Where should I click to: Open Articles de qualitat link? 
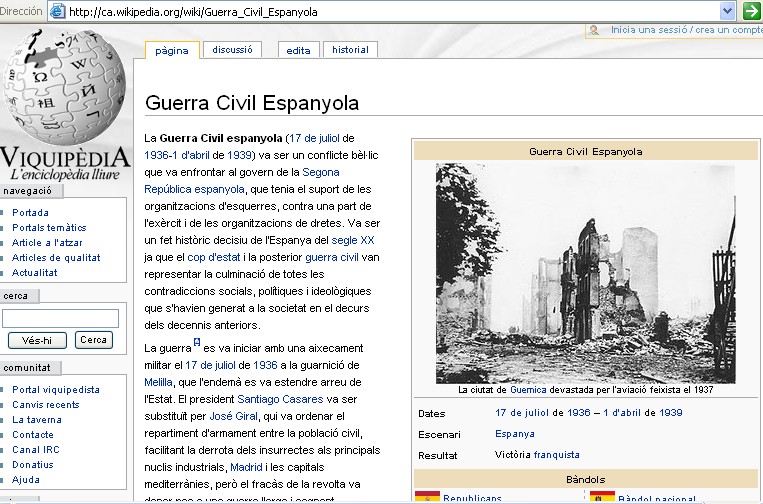(x=56, y=258)
